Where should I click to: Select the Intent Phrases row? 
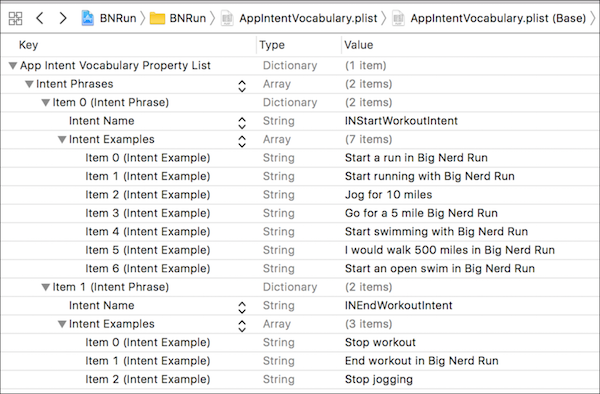pos(300,84)
